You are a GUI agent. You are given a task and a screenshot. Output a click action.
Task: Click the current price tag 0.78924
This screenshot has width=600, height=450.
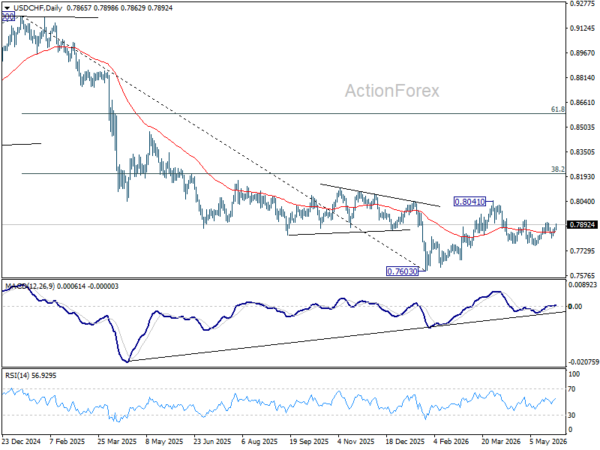pos(583,225)
